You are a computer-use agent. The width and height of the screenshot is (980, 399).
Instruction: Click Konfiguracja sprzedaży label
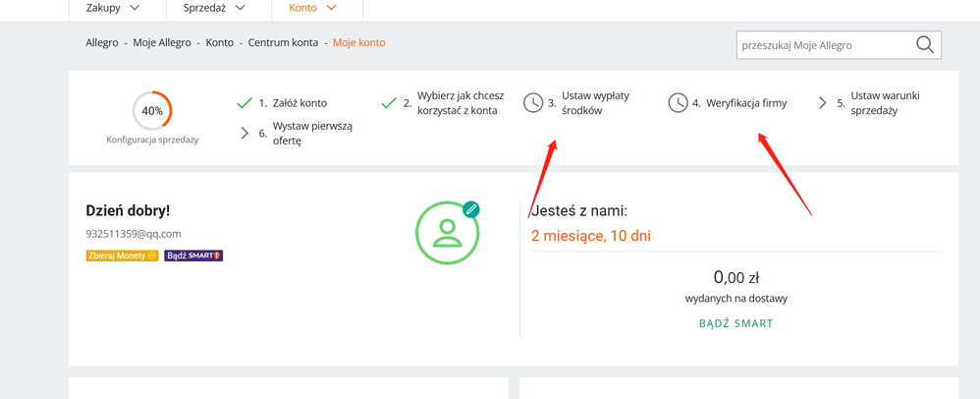coord(152,141)
